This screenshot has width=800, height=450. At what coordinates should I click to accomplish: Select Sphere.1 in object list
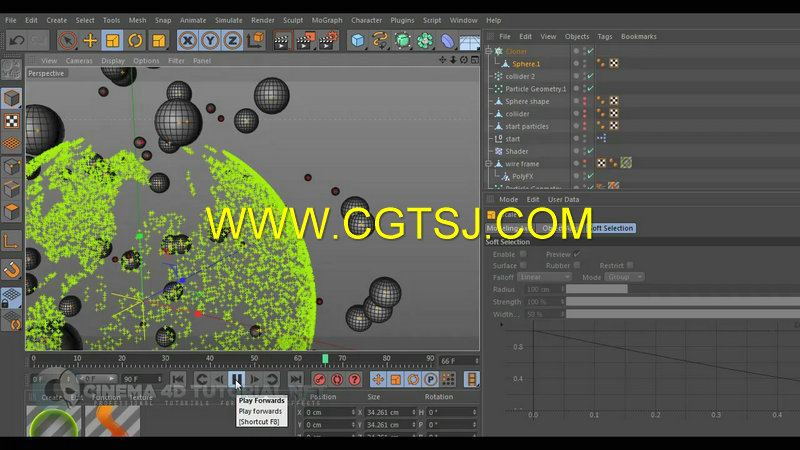(526, 64)
